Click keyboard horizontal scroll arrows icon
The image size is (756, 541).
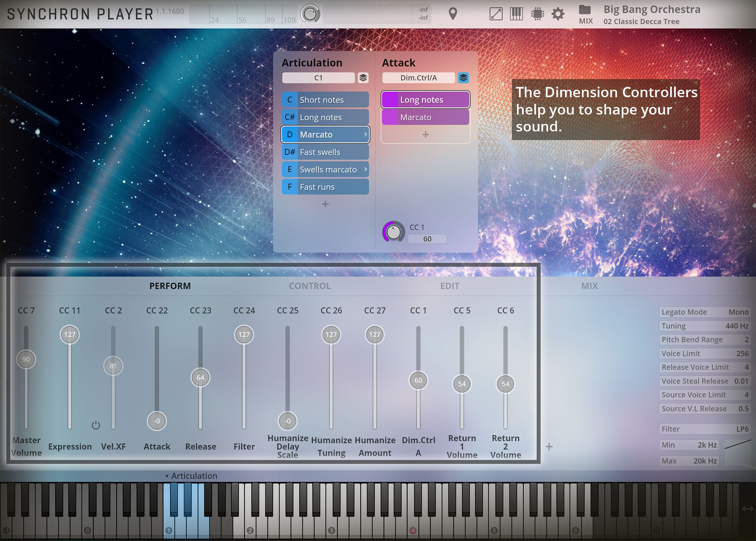pyautogui.click(x=747, y=509)
